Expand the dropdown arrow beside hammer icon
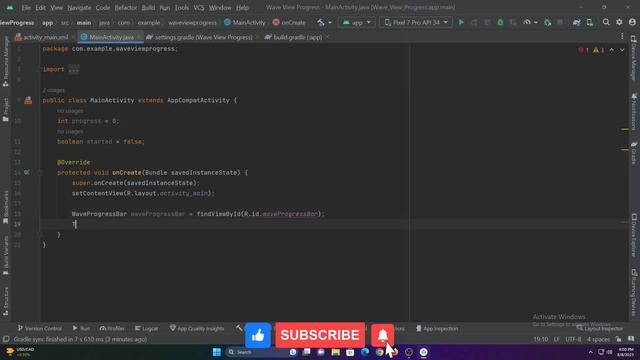The height and width of the screenshot is (360, 640). (x=330, y=22)
